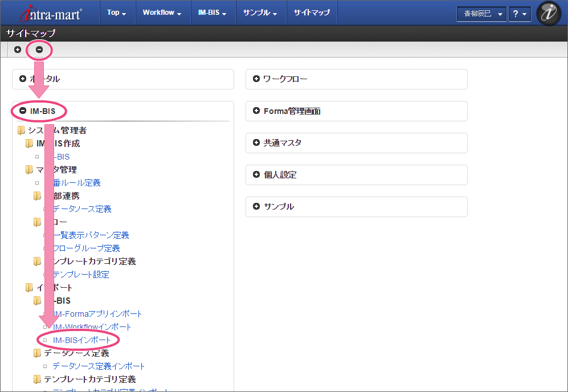This screenshot has width=568, height=392.
Task: Open the データソース定義インポート link
Action: (99, 366)
